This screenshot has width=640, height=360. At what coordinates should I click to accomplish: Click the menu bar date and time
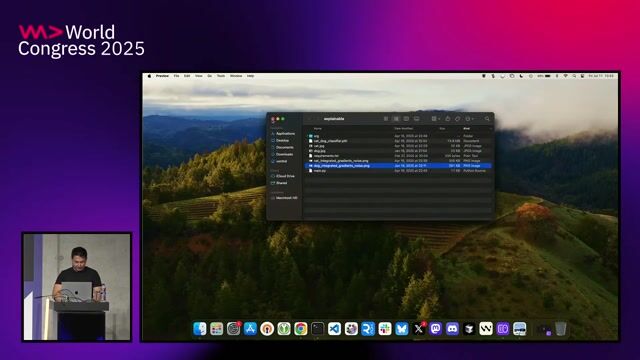(x=601, y=76)
